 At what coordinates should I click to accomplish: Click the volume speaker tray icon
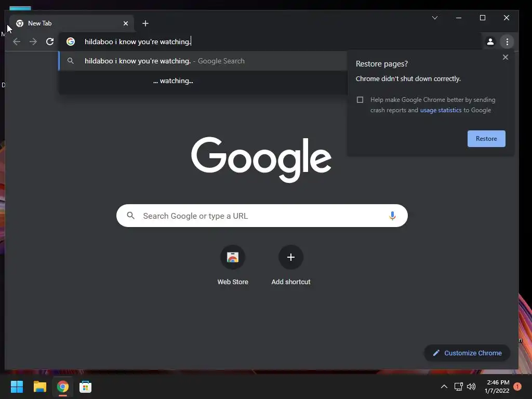(471, 387)
